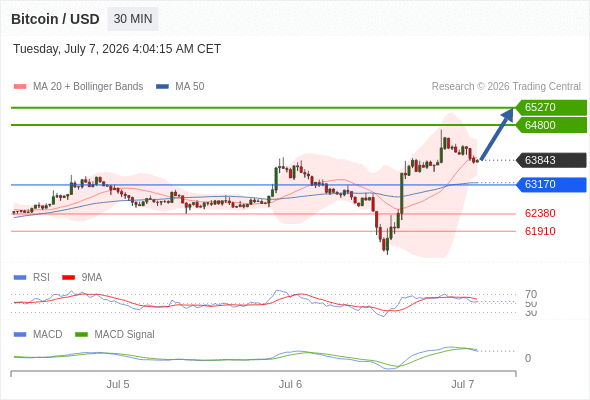This screenshot has height=400, width=590.
Task: Click the Bitcoin / USD title
Action: 55,19
